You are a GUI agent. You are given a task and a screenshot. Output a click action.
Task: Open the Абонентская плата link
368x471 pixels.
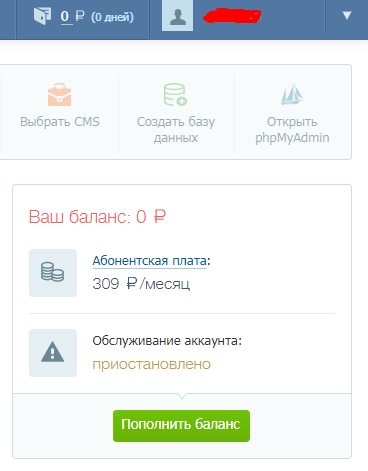pyautogui.click(x=150, y=261)
